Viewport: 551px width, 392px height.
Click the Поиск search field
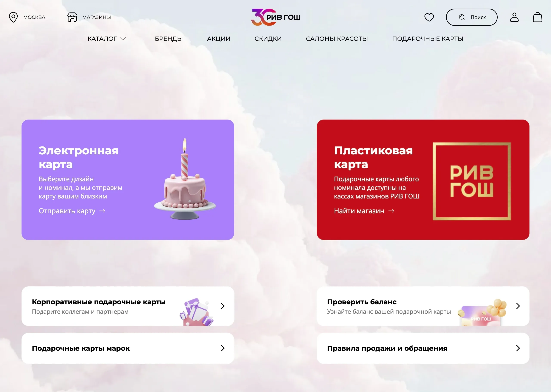point(472,17)
